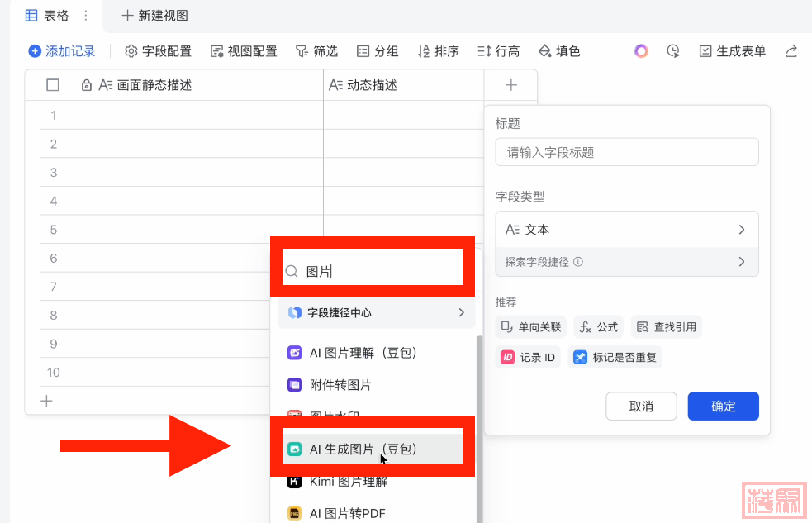Select Kimi 图片理解 option
The image size is (812, 523).
coord(348,482)
